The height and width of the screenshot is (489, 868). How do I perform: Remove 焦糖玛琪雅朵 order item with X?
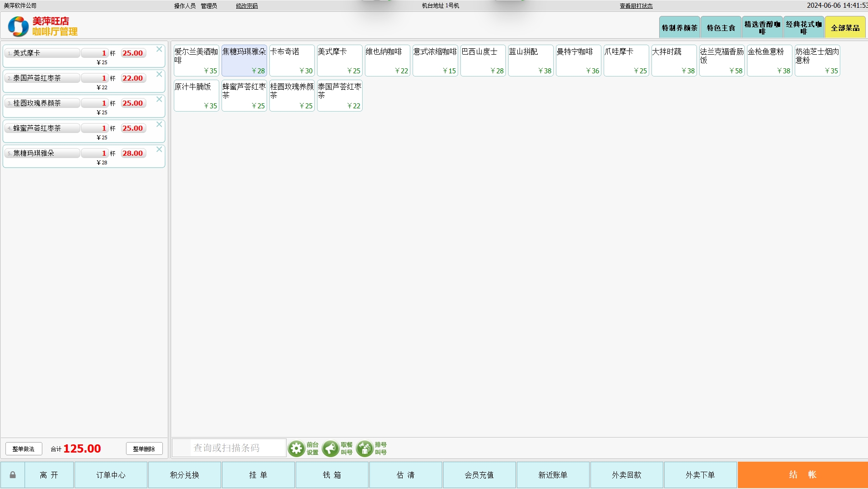[159, 149]
